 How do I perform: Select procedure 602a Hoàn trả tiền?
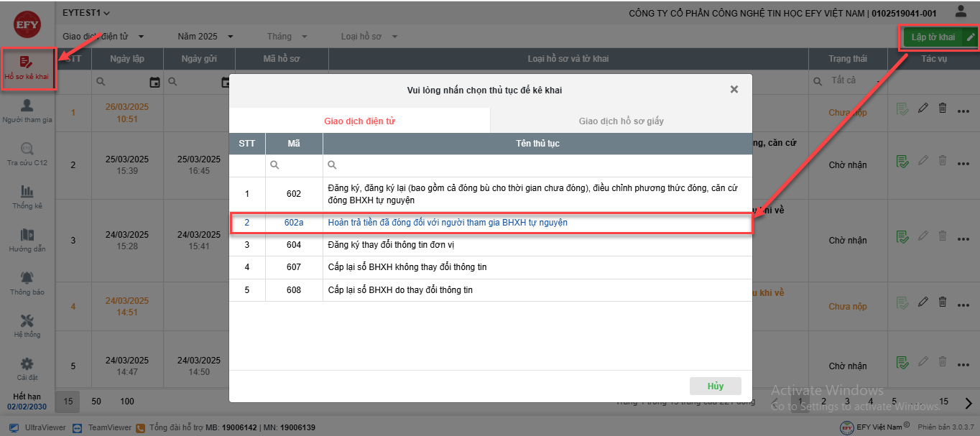[x=447, y=223]
